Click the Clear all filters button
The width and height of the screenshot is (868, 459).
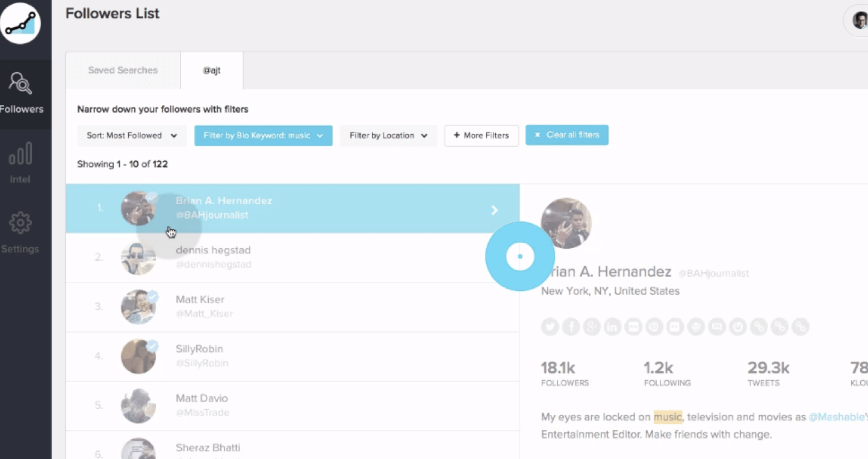click(x=566, y=135)
